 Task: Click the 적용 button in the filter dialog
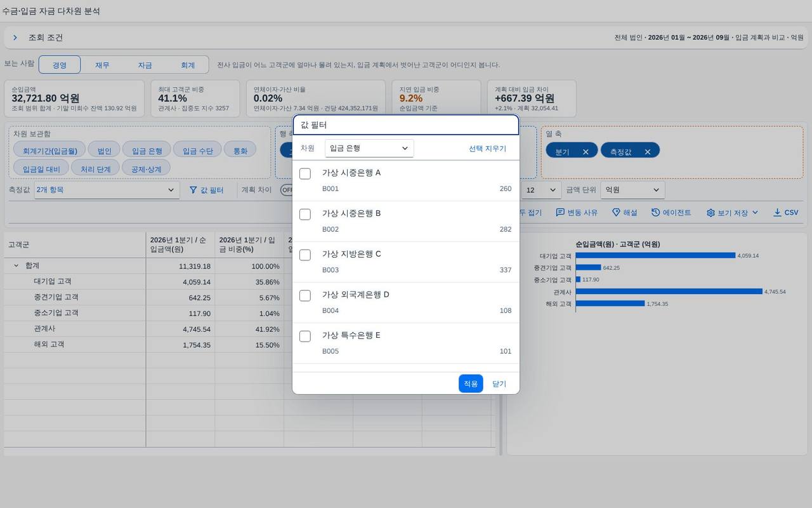coord(471,384)
